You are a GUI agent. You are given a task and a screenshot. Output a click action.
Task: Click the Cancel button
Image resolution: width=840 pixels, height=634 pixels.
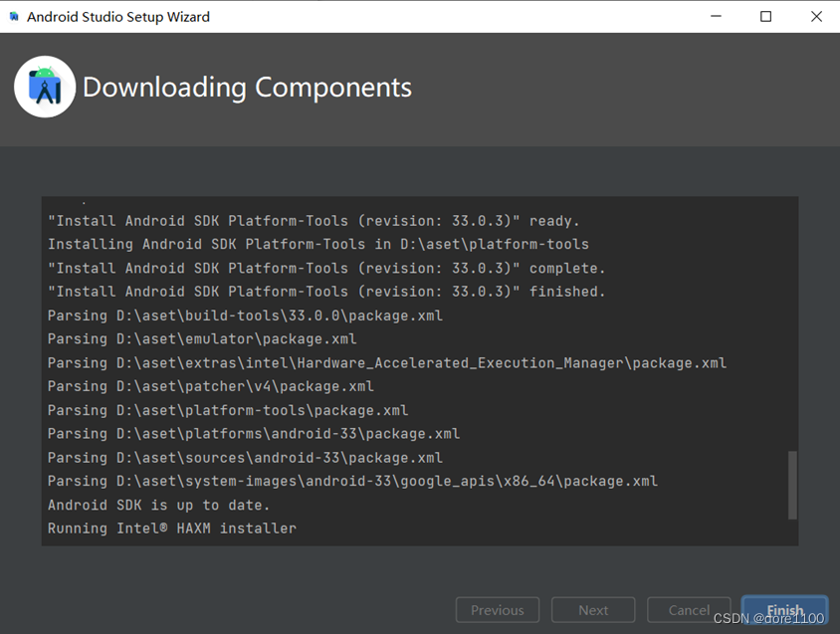689,610
